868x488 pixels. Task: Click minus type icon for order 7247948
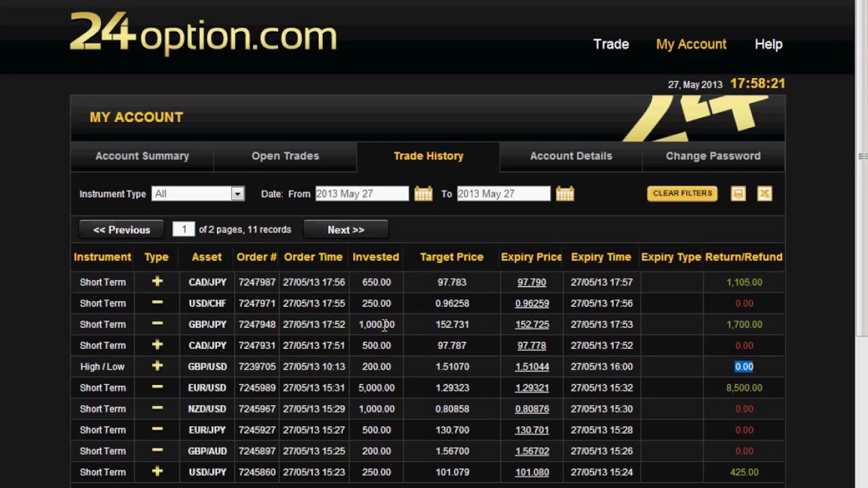[157, 324]
